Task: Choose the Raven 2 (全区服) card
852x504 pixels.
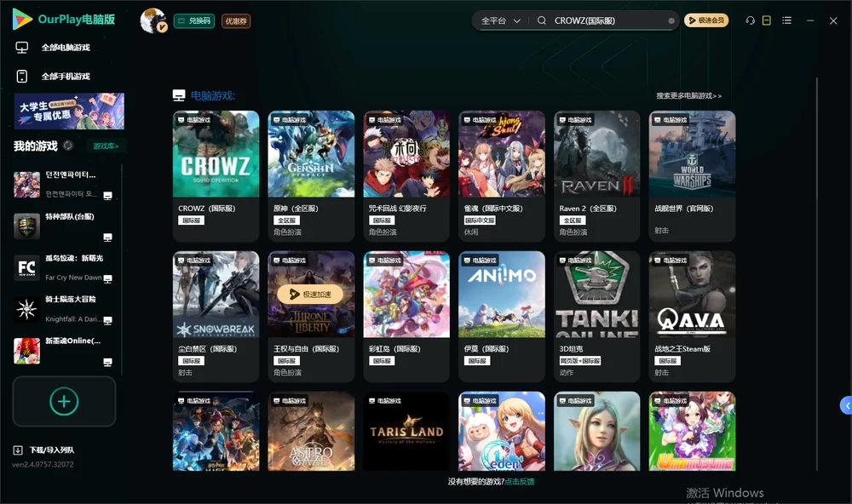Action: [596, 176]
